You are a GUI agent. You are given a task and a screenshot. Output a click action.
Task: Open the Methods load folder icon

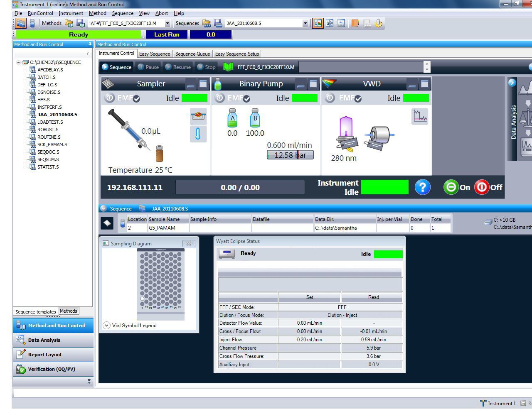[69, 23]
